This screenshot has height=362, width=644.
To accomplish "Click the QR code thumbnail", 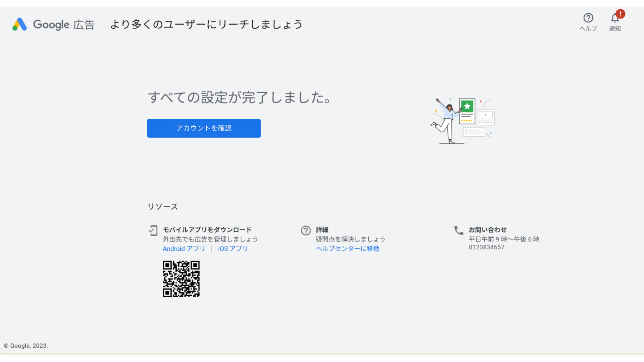I will (181, 279).
